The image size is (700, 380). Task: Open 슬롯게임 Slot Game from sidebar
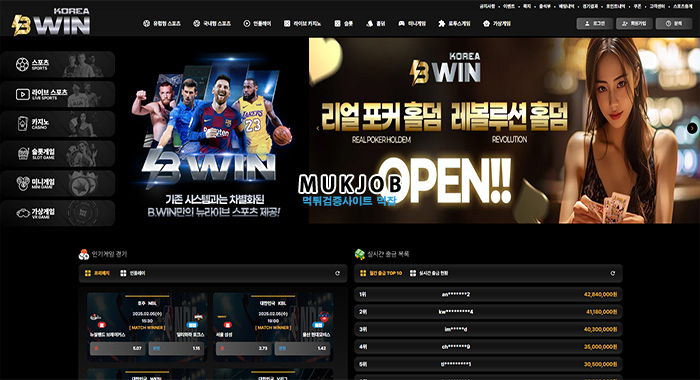pos(58,154)
